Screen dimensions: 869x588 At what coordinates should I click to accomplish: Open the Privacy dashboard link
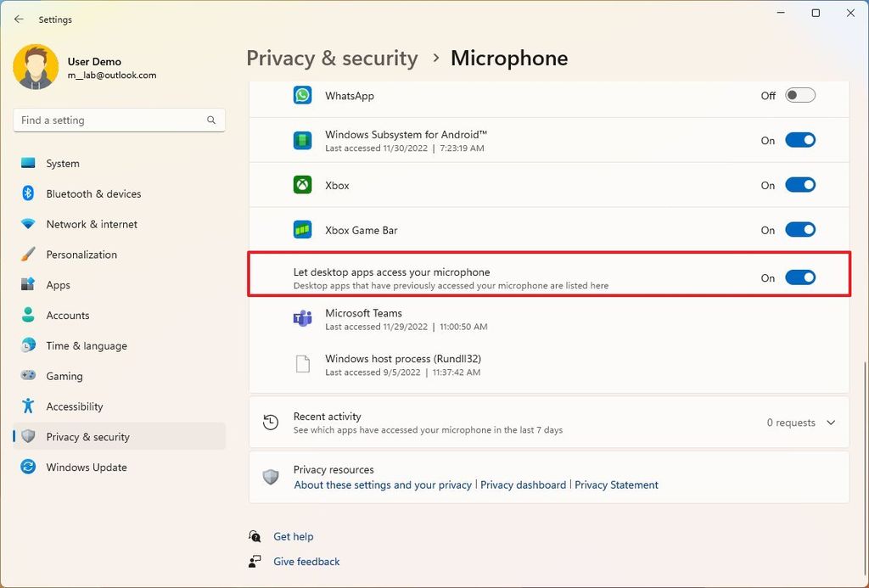(x=523, y=484)
